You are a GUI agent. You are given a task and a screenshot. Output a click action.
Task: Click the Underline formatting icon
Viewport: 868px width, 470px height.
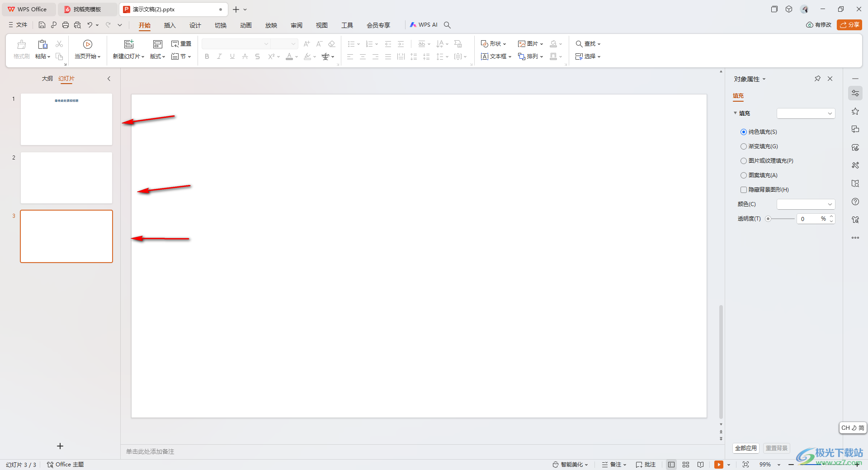pyautogui.click(x=232, y=56)
